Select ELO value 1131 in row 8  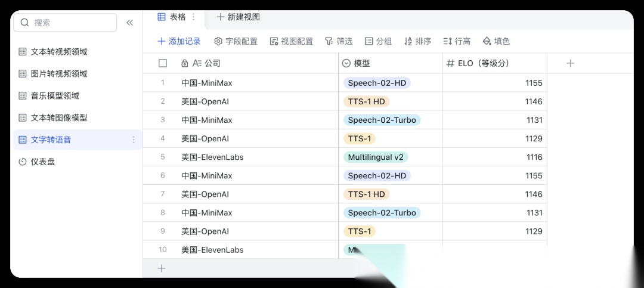495,213
